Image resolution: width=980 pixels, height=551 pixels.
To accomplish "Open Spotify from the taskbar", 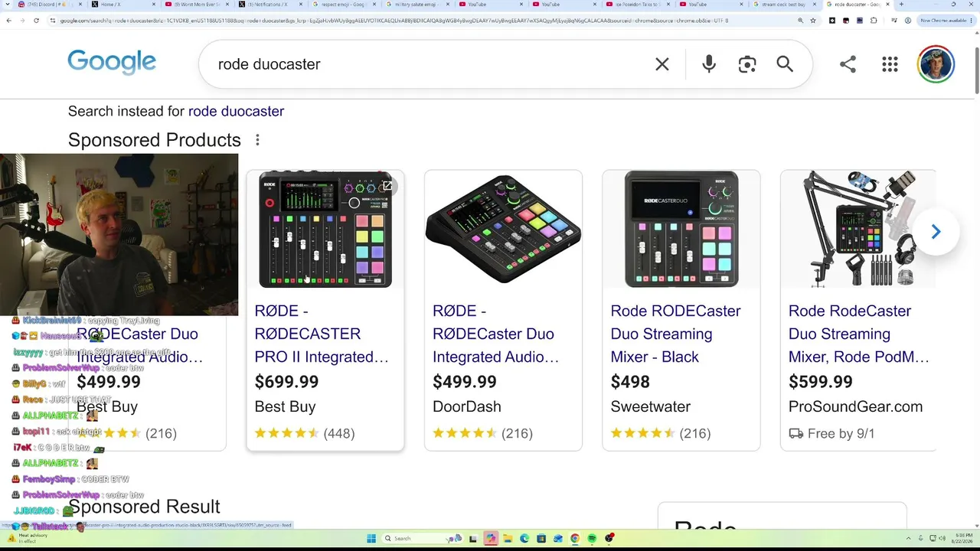I will [x=592, y=538].
